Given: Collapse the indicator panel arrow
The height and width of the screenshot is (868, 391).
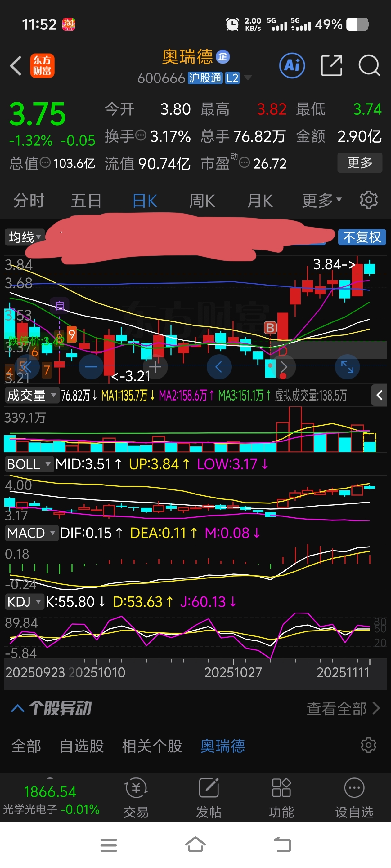Looking at the screenshot, I should (x=379, y=395).
